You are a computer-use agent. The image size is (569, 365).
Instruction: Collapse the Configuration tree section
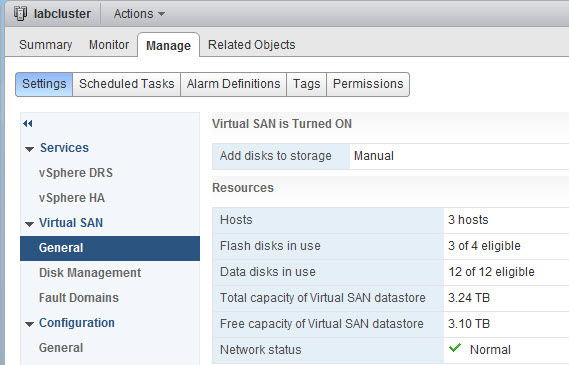tap(29, 324)
